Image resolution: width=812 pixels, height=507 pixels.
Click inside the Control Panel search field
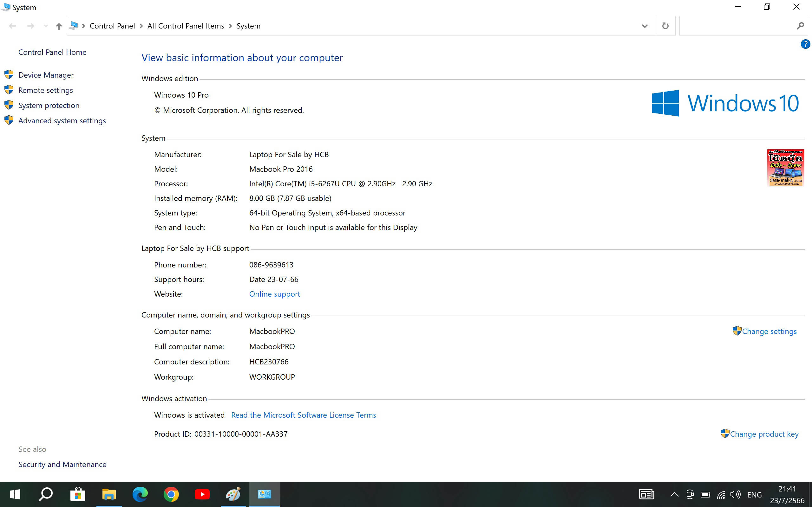[x=737, y=26]
